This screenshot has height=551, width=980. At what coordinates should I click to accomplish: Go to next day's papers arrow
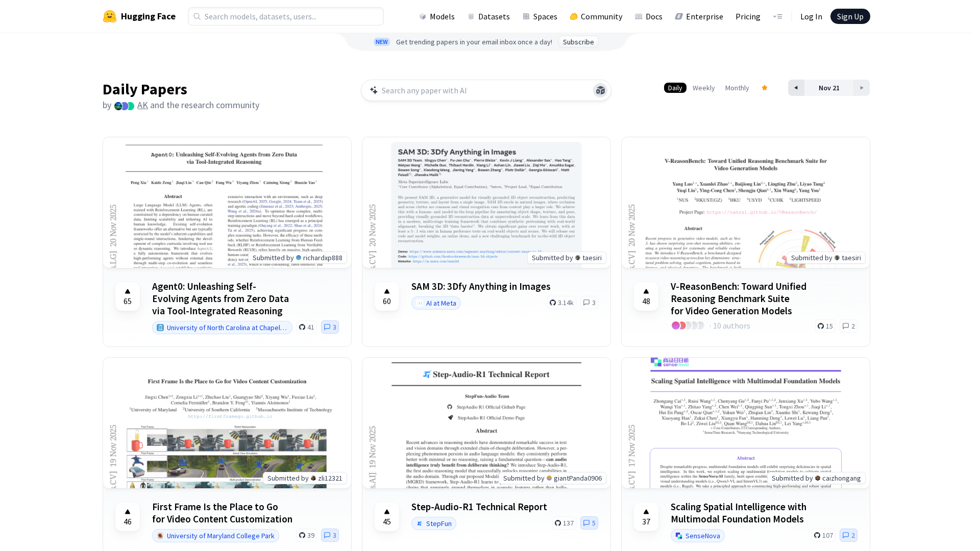click(862, 88)
